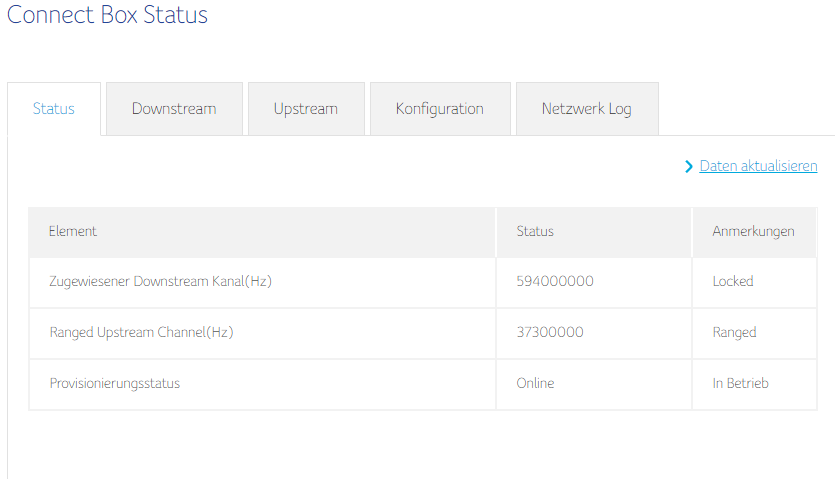The width and height of the screenshot is (835, 479).
Task: Open the Konfiguration tab
Action: [439, 109]
